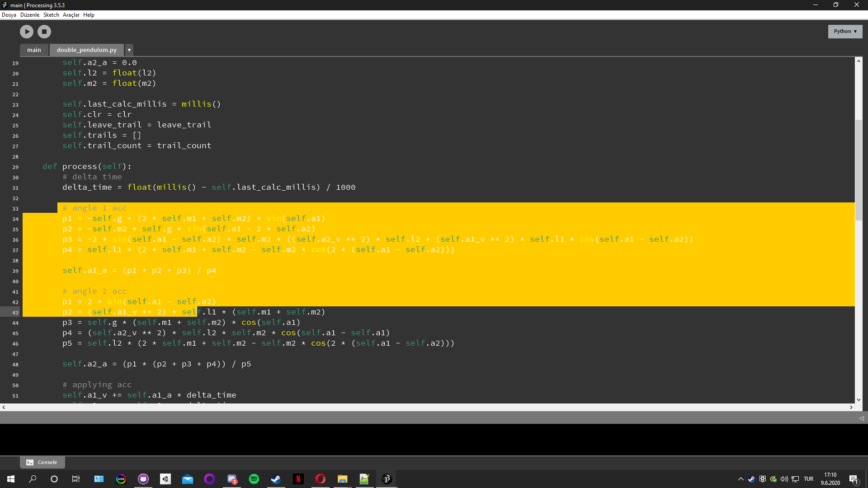Open the Help menu
Viewport: 868px width, 488px height.
click(89, 15)
